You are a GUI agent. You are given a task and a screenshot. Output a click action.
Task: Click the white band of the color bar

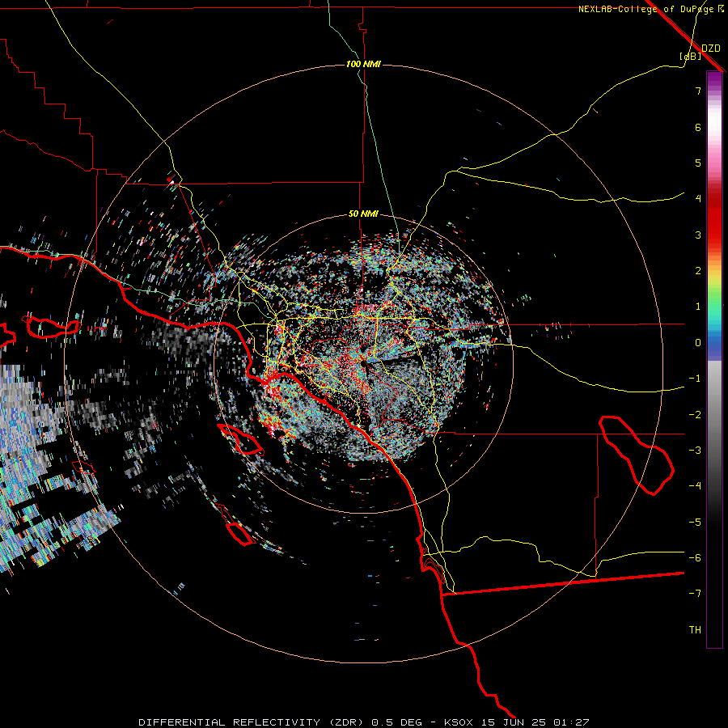pos(714,121)
